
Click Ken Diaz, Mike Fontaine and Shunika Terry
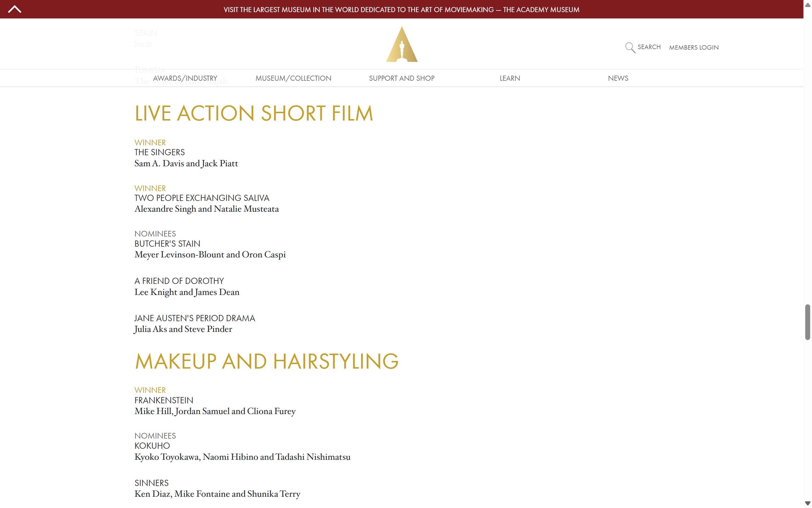(217, 494)
